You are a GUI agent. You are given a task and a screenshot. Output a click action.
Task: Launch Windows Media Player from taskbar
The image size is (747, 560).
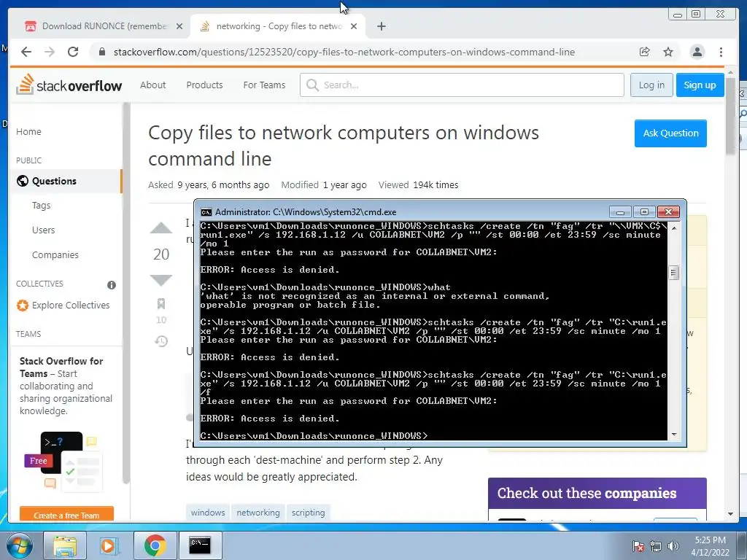tap(109, 545)
